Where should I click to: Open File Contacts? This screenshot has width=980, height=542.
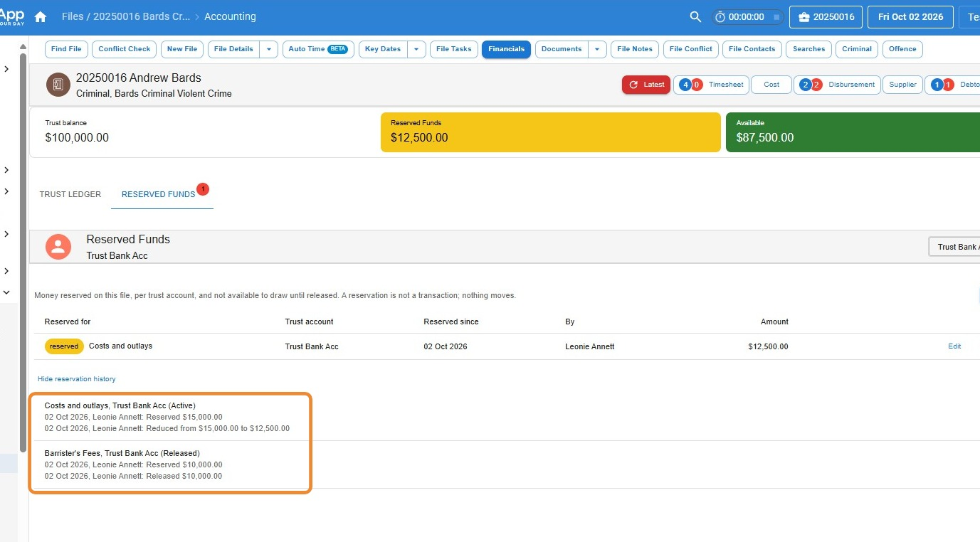(752, 49)
